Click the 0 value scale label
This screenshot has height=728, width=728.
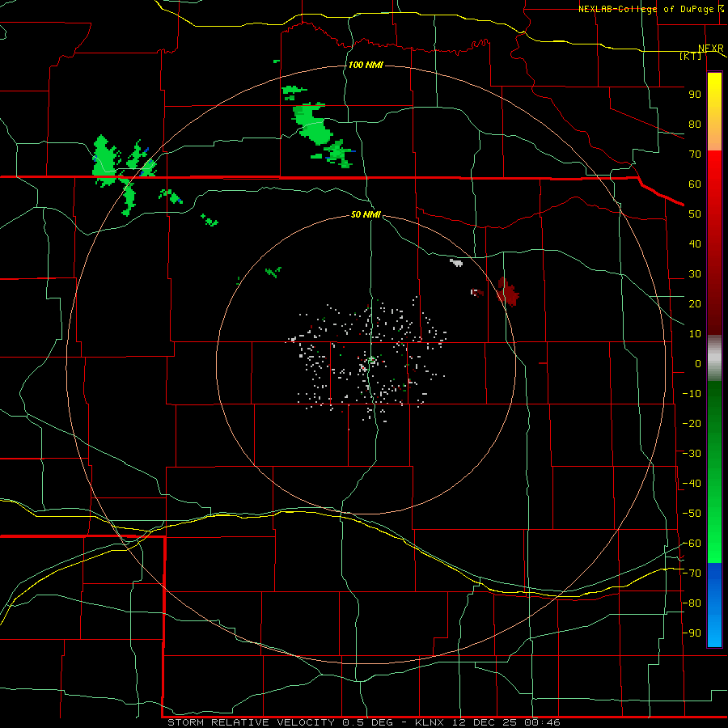coord(698,364)
